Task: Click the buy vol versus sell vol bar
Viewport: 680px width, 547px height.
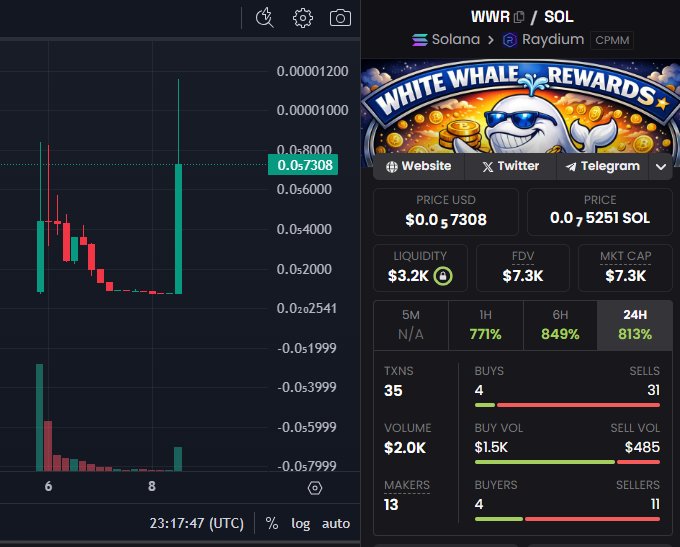Action: click(x=567, y=462)
